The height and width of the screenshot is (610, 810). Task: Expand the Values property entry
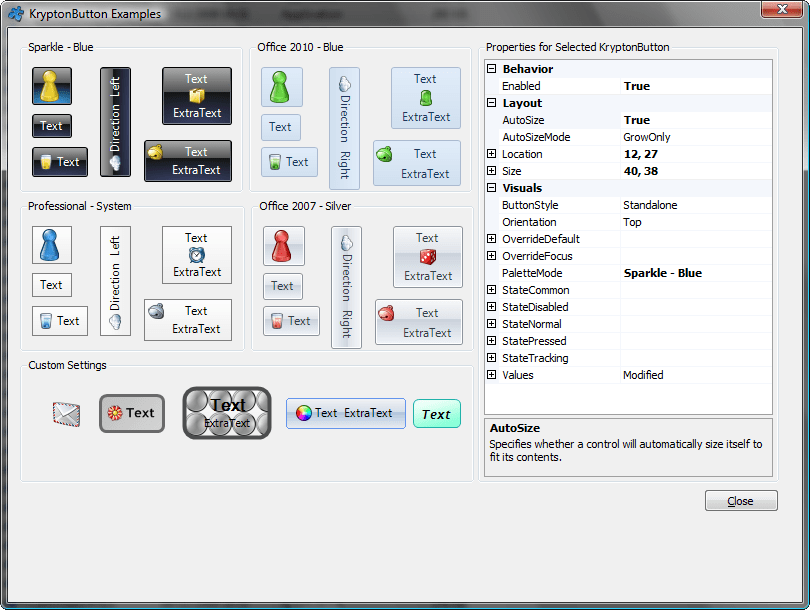(x=489, y=375)
